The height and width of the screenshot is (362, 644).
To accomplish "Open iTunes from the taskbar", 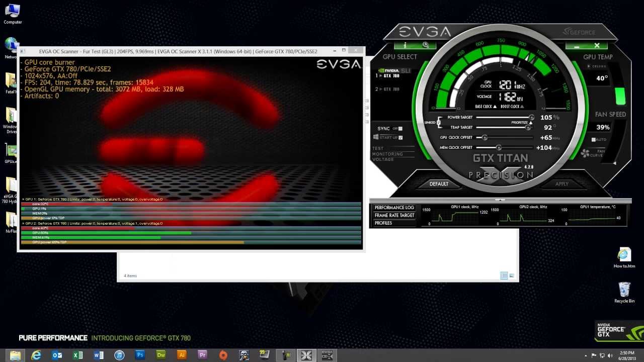I will click(x=119, y=355).
